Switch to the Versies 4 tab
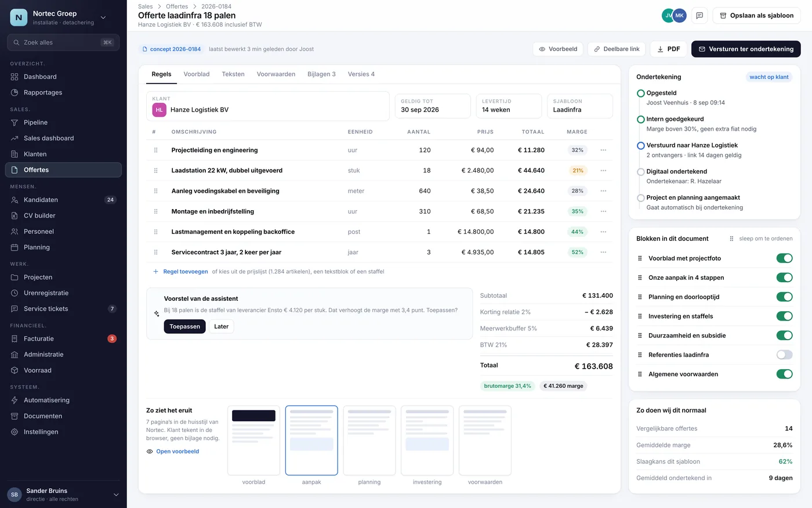The image size is (812, 508). (361, 74)
